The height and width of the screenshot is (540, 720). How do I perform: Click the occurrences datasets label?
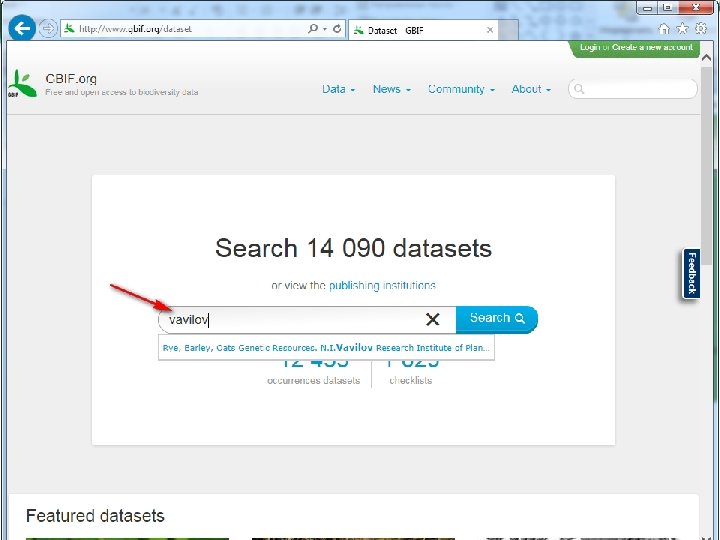pos(314,381)
